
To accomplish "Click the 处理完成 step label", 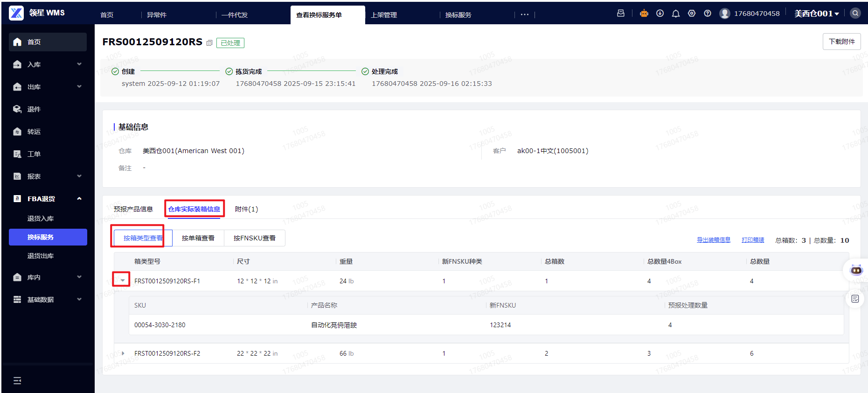I will pos(385,71).
